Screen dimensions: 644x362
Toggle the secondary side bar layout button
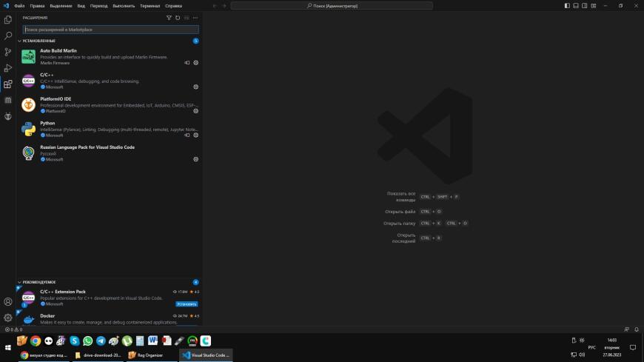[x=585, y=6]
